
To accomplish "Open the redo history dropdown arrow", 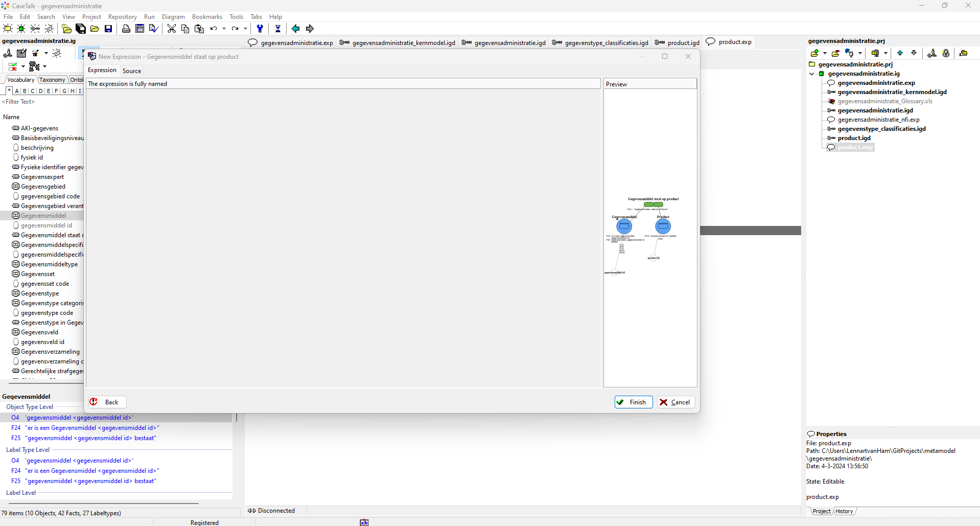I will pyautogui.click(x=245, y=29).
